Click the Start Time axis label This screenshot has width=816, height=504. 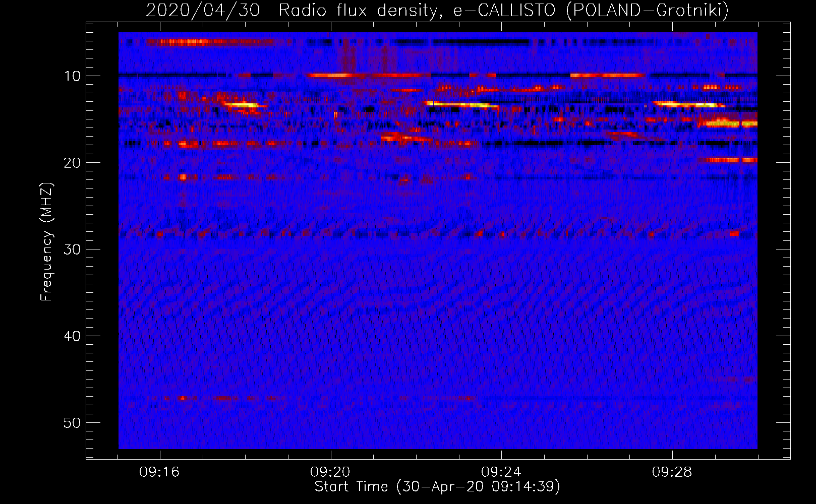pyautogui.click(x=437, y=487)
